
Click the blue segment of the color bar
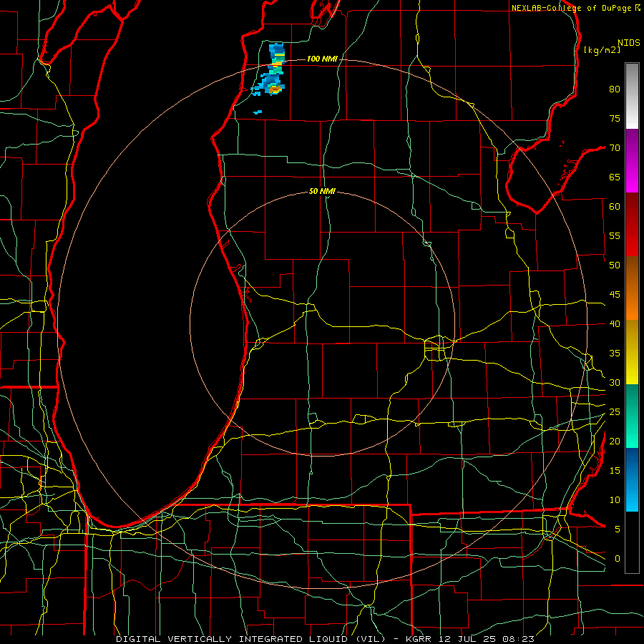632,479
